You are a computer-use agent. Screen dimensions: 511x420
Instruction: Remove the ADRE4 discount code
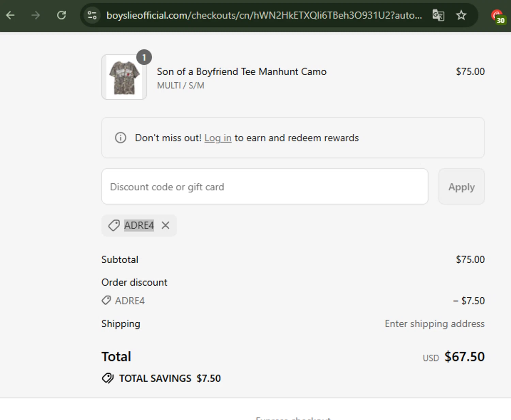166,225
